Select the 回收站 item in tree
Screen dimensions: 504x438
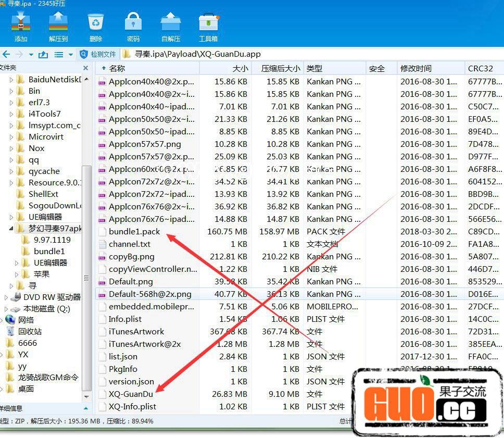point(30,331)
